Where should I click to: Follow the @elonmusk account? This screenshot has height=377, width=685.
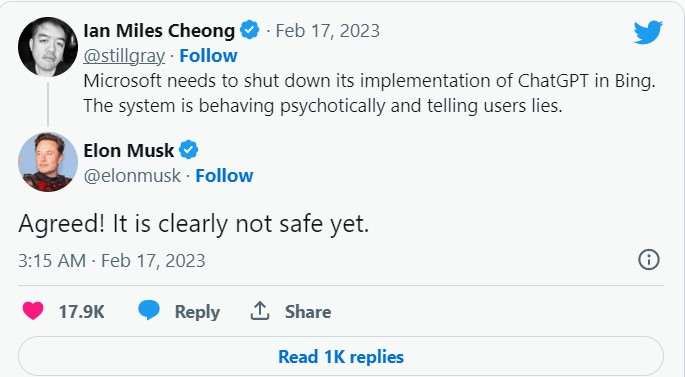224,176
